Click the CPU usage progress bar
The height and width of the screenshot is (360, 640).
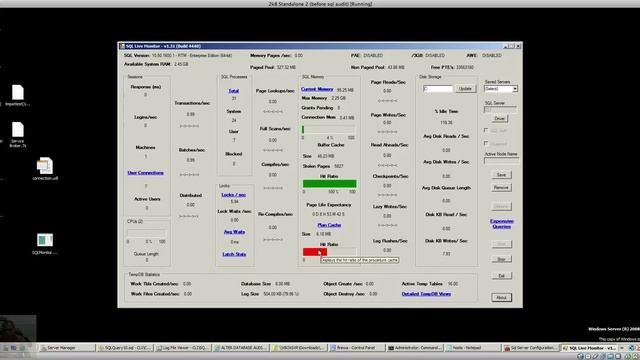tap(146, 233)
